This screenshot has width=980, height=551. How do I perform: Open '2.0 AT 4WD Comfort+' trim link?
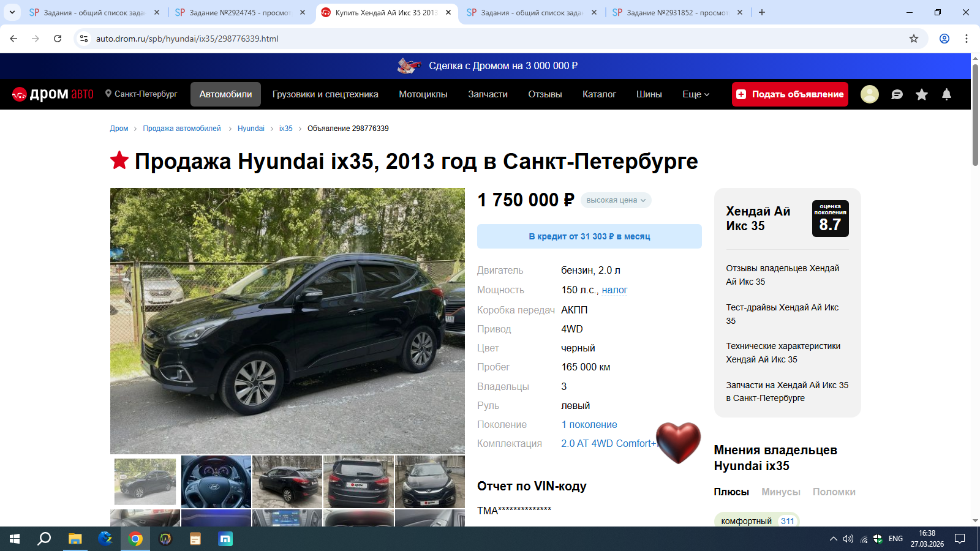[608, 444]
